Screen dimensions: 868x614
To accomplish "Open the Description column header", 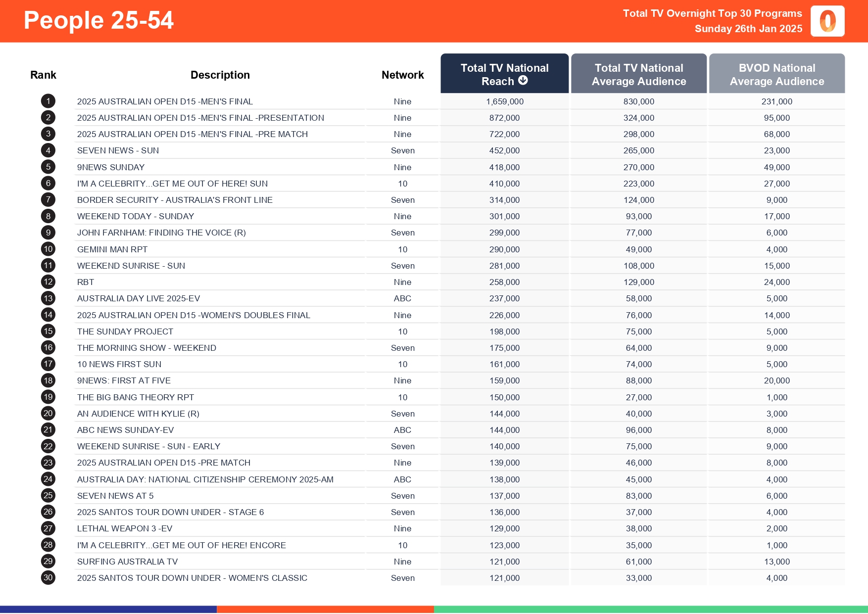I will coord(220,74).
